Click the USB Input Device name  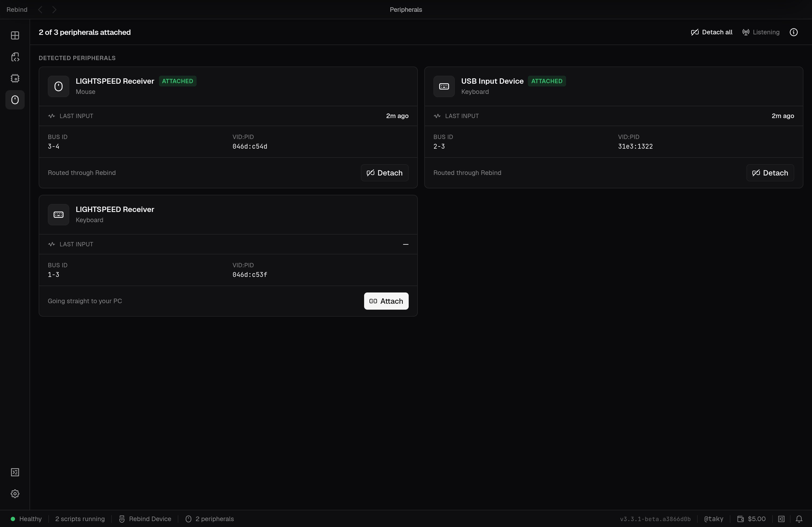tap(492, 81)
